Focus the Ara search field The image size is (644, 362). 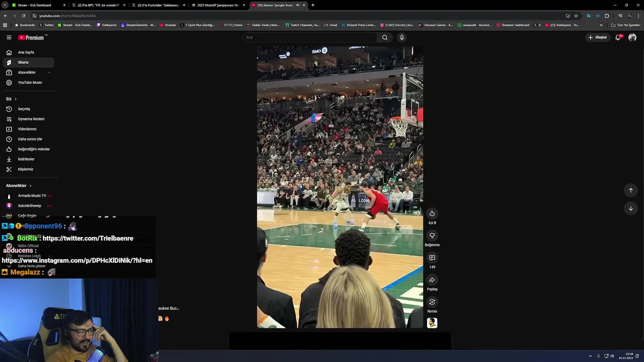pyautogui.click(x=309, y=37)
